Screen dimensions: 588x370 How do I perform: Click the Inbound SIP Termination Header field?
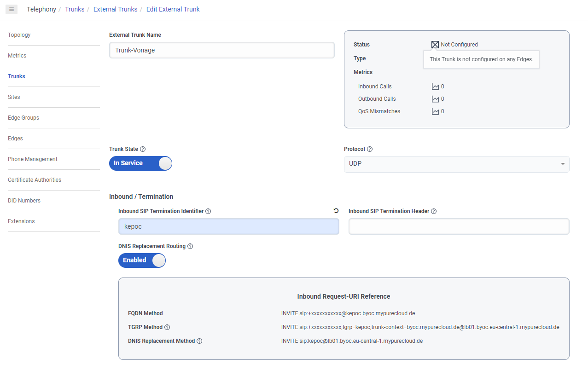click(459, 226)
